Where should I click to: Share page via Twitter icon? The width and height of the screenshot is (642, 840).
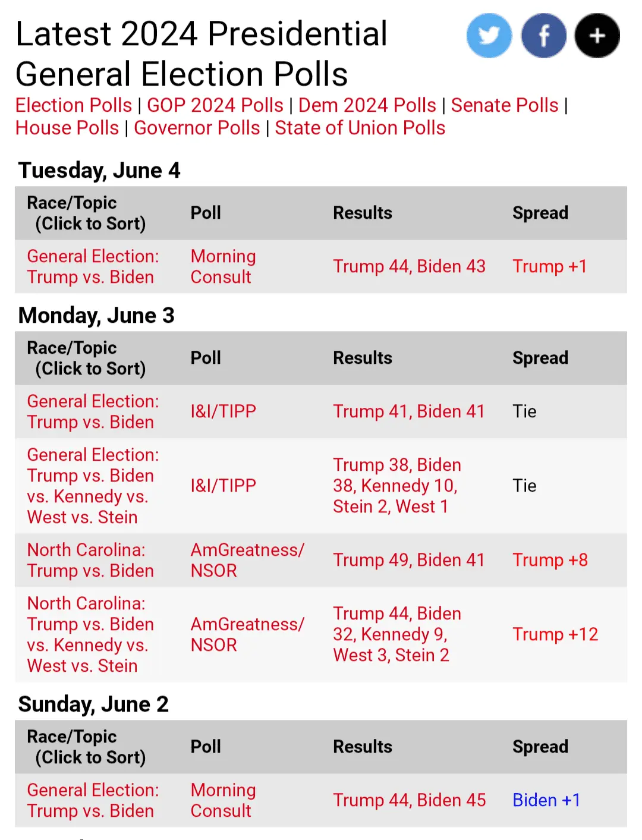tap(489, 36)
